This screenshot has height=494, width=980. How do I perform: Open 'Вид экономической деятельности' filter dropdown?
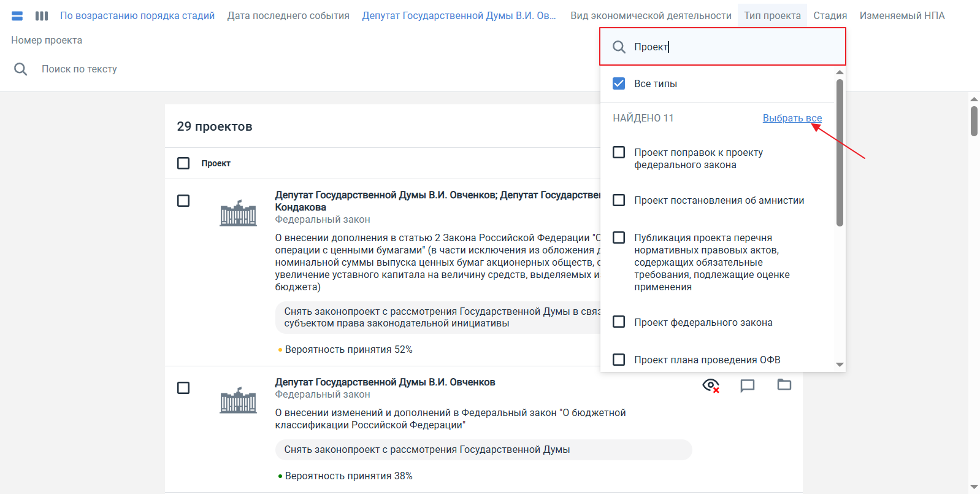(651, 16)
